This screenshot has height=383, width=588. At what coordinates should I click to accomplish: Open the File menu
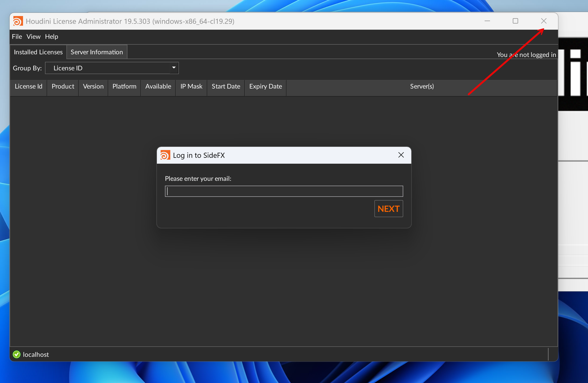coord(17,36)
